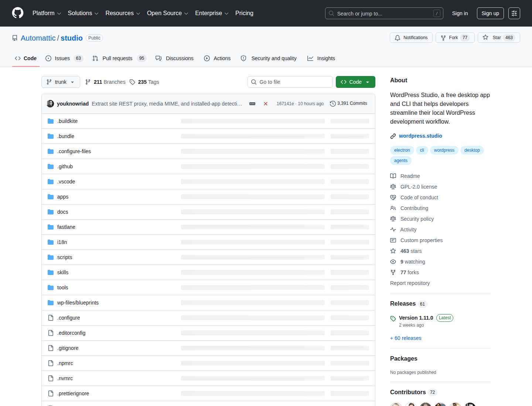Image resolution: width=532 pixels, height=406 pixels.
Task: Switch to the Discussions tab
Action: coord(174,58)
